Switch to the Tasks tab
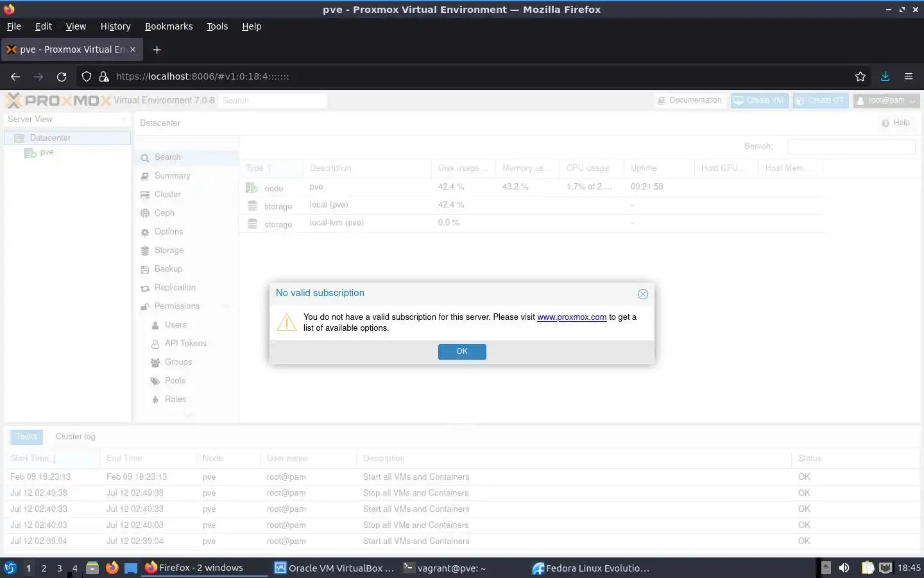The height and width of the screenshot is (578, 924). (26, 437)
